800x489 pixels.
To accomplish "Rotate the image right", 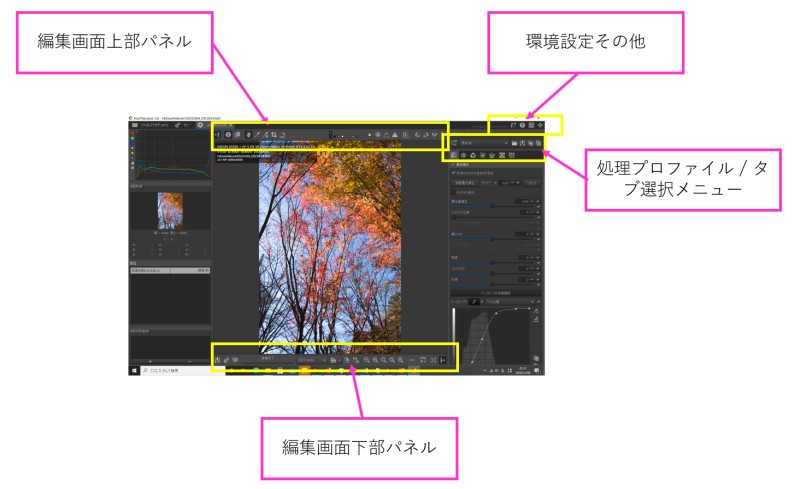I will point(426,135).
